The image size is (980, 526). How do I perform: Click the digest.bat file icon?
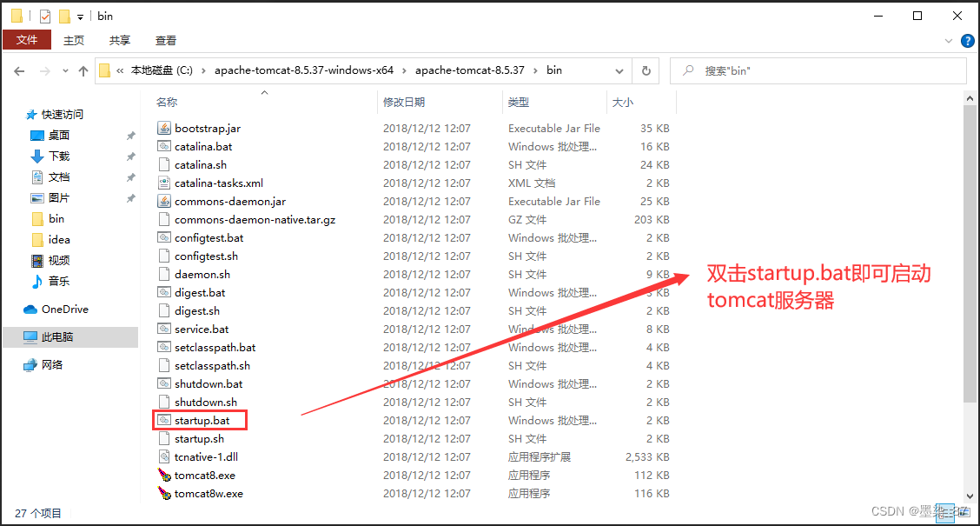click(x=163, y=292)
